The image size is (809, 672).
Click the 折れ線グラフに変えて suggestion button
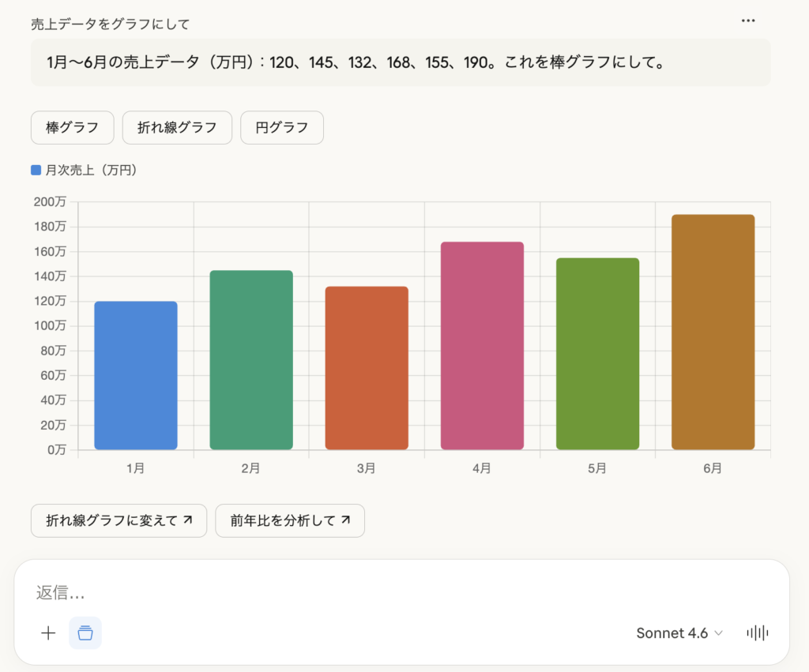point(119,520)
